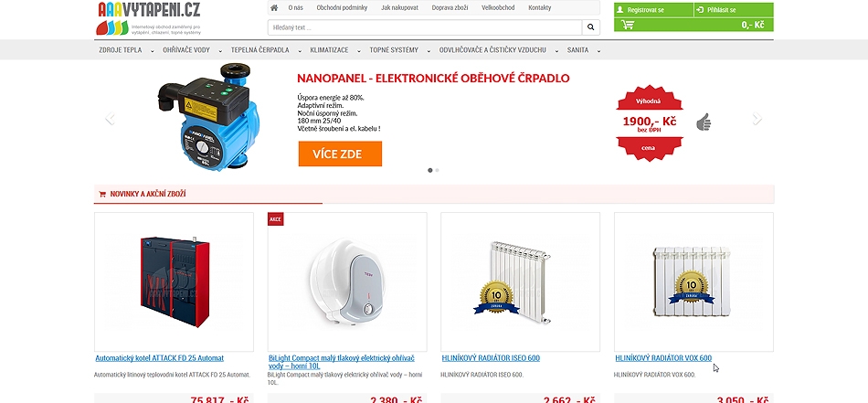Open the ATTACK FD 25 boiler thumbnail
The height and width of the screenshot is (403, 868).
tap(174, 281)
